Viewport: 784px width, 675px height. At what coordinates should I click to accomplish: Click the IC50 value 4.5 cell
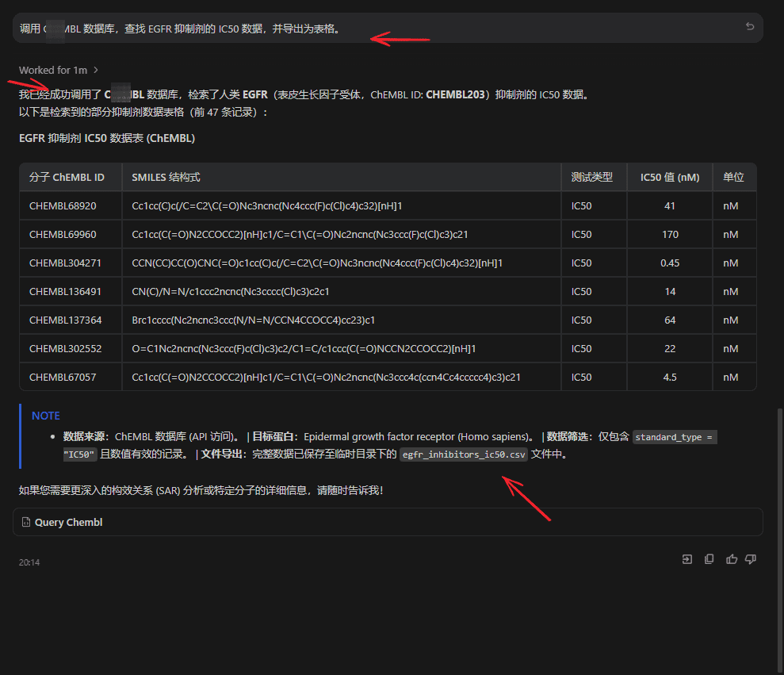[670, 377]
